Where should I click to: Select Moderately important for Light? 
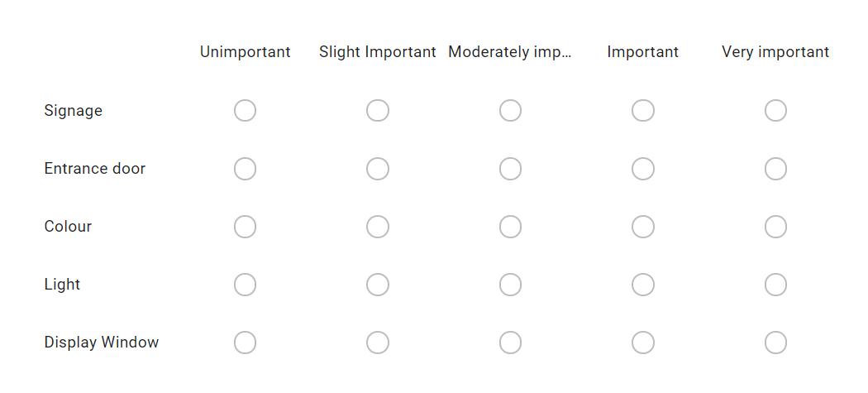point(510,285)
